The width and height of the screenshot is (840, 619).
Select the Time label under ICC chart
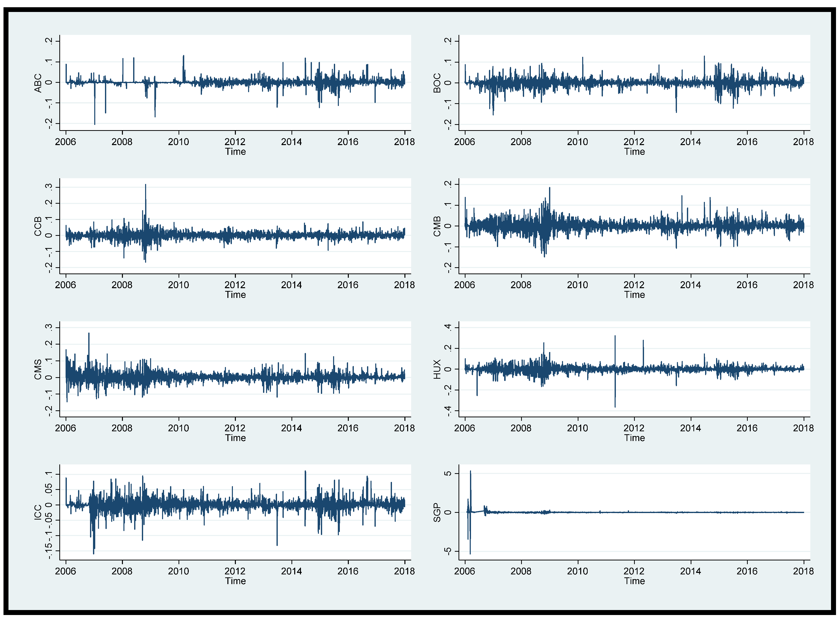(x=235, y=581)
